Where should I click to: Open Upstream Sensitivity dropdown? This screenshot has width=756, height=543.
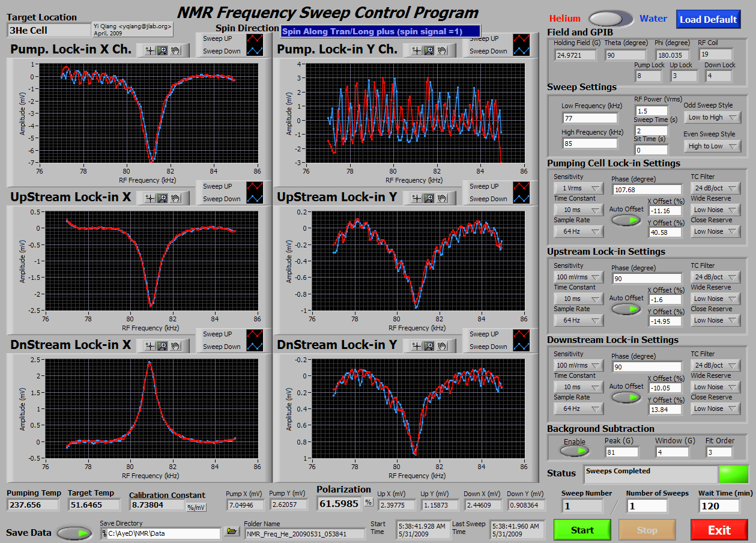pyautogui.click(x=578, y=277)
